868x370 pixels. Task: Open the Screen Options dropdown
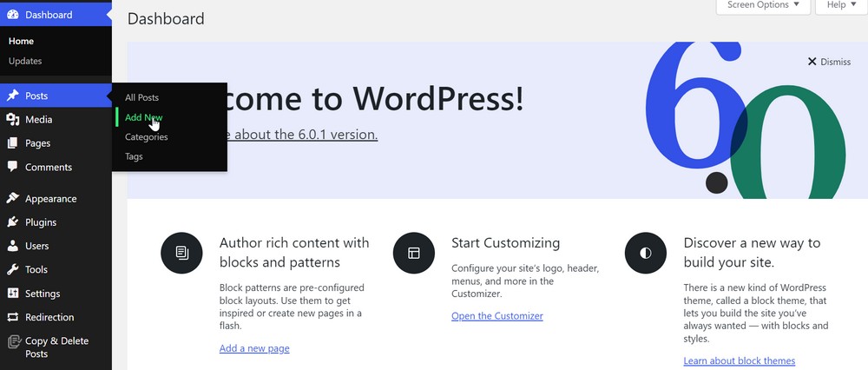[x=763, y=5]
